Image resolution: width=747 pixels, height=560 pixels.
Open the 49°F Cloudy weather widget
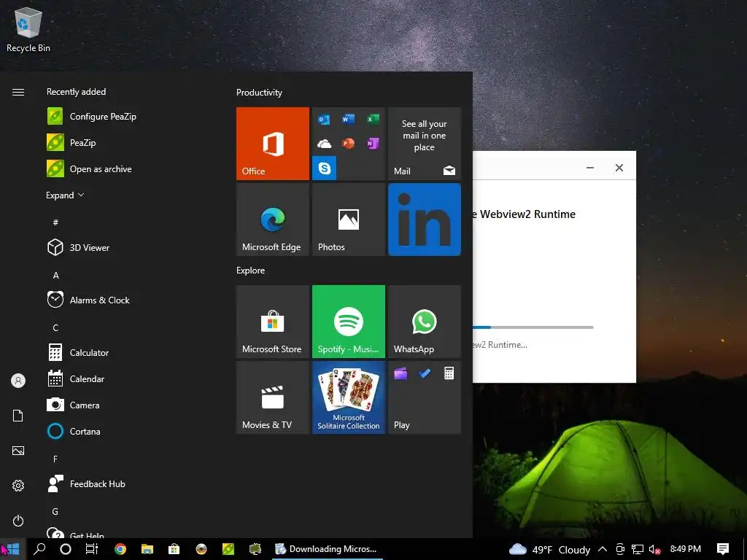coord(549,550)
